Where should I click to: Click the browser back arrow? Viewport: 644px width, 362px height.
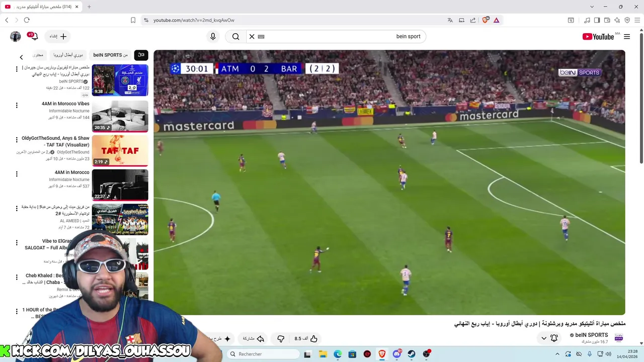point(7,20)
